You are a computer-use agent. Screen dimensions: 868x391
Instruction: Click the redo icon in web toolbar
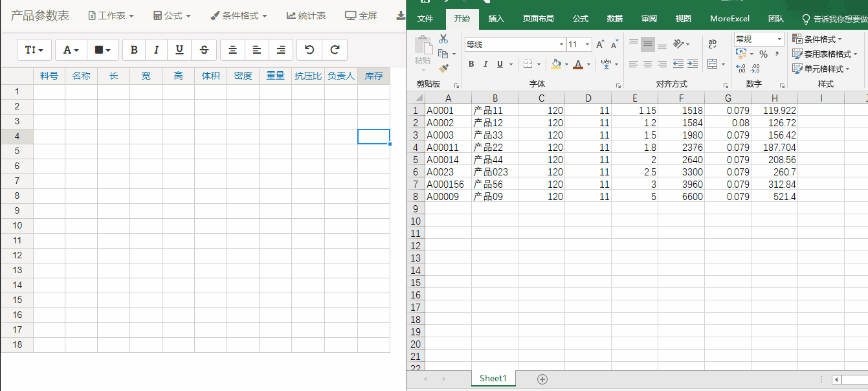point(335,50)
